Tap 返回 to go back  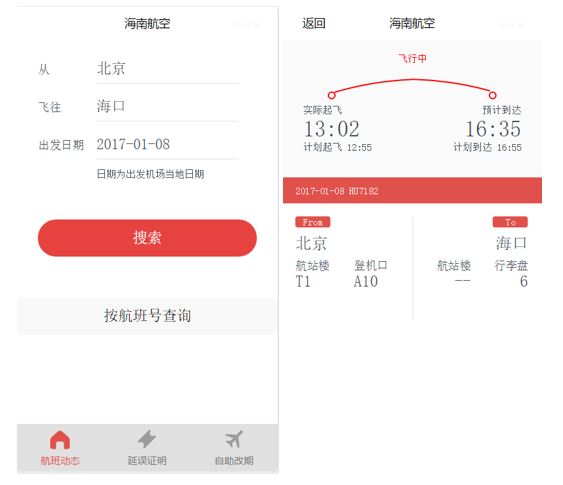pos(313,23)
